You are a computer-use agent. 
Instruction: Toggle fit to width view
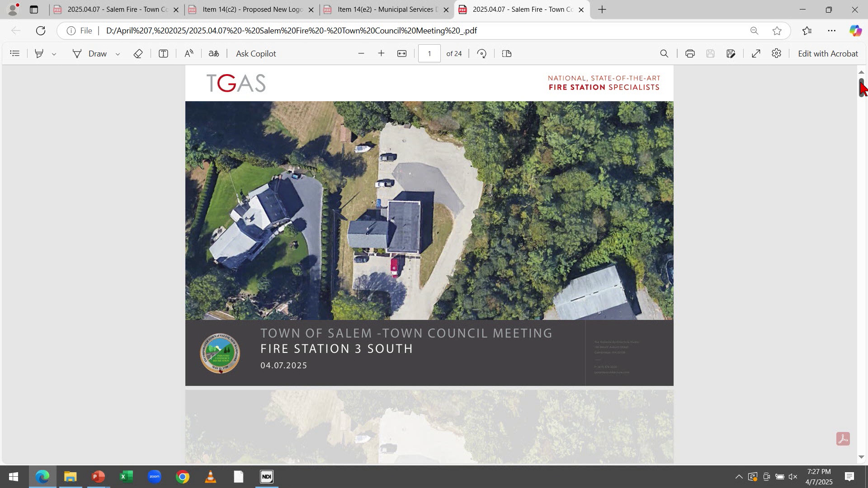(401, 53)
